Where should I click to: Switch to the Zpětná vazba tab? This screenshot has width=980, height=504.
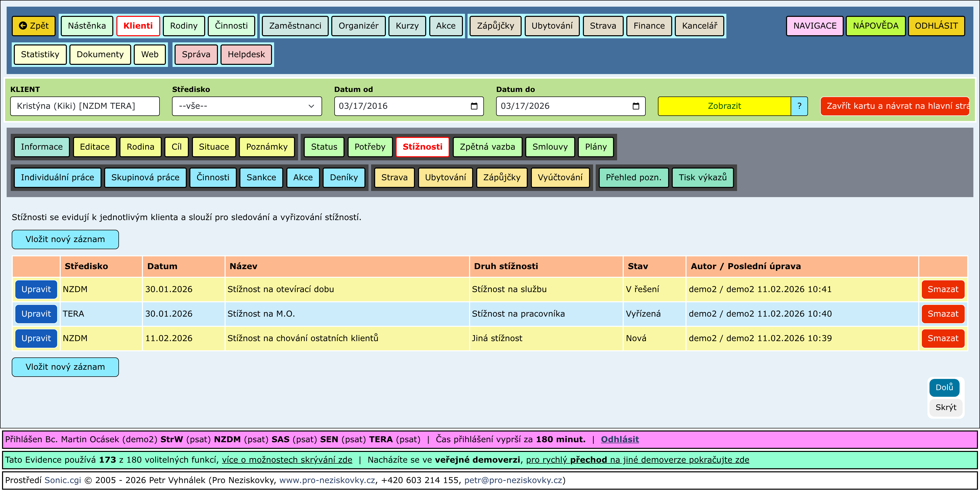click(487, 147)
